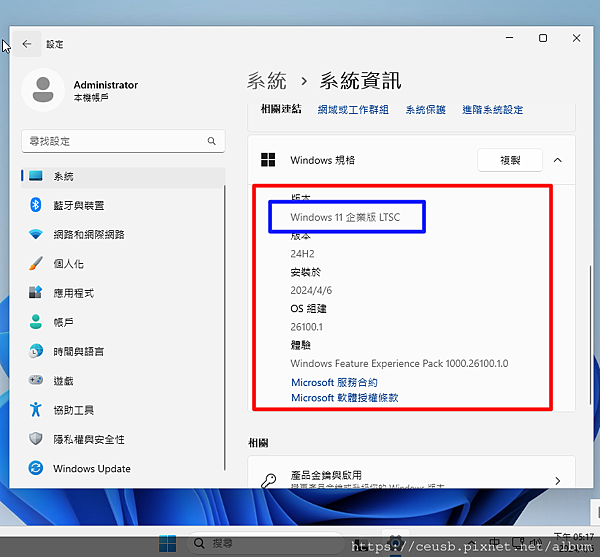Open the Windows Update sync icon
The image size is (600, 557).
tap(36, 468)
